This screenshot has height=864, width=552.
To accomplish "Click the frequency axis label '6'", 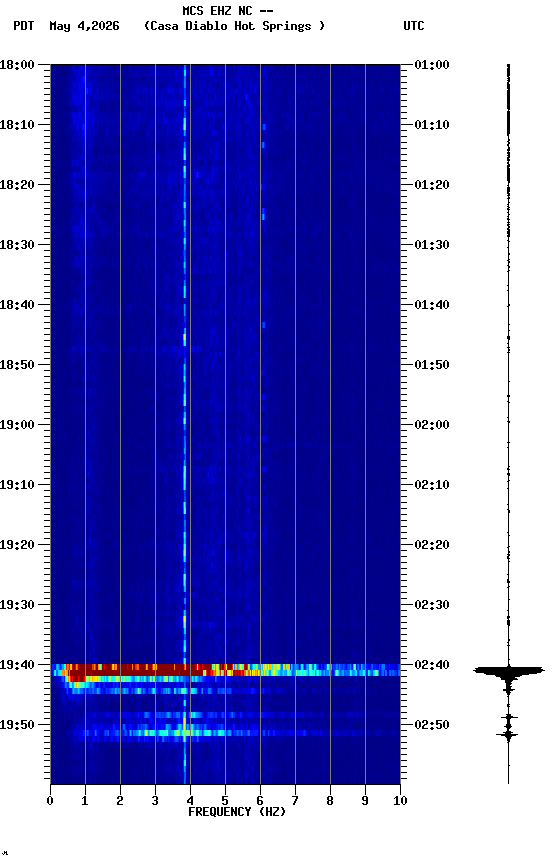I will point(260,801).
